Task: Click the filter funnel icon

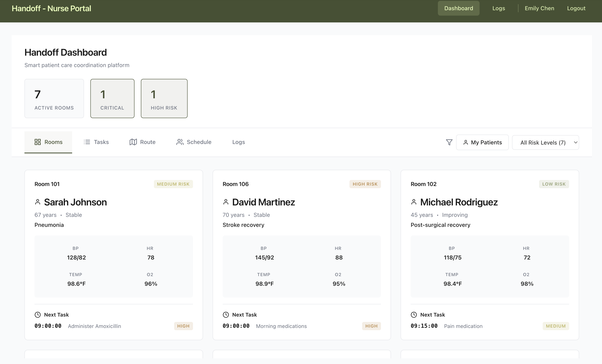Action: coord(449,142)
